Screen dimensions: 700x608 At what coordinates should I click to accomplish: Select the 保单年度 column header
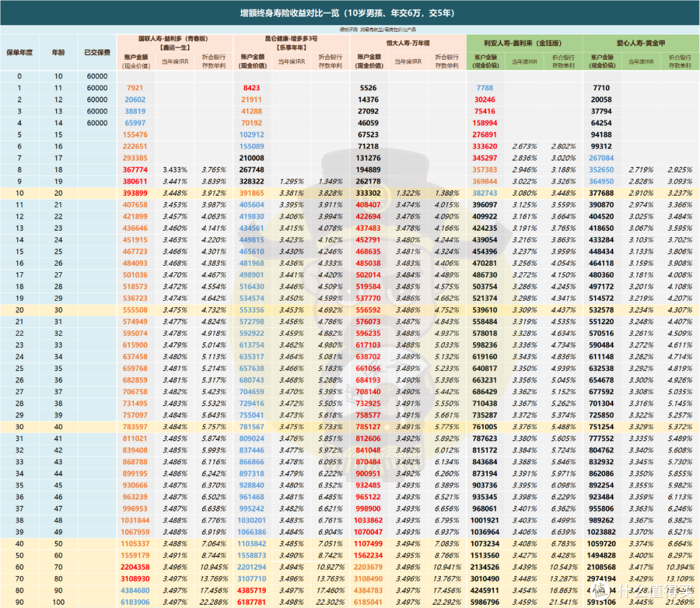[19, 53]
